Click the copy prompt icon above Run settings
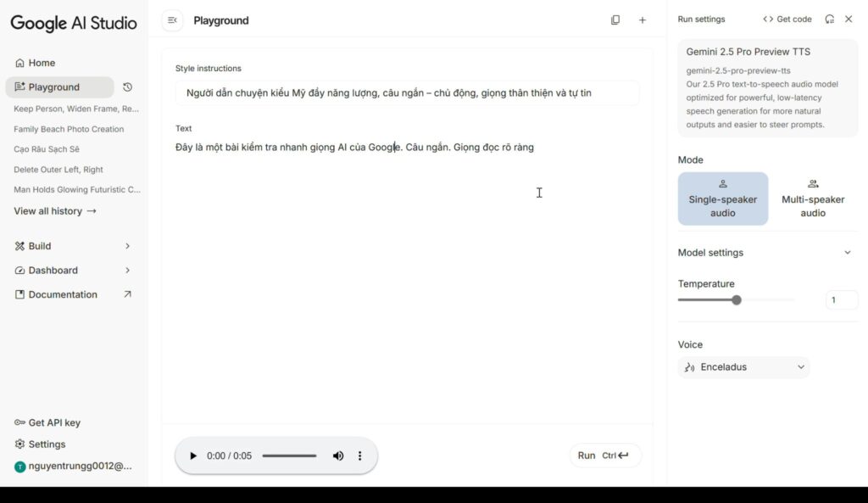Image resolution: width=868 pixels, height=503 pixels. click(615, 19)
